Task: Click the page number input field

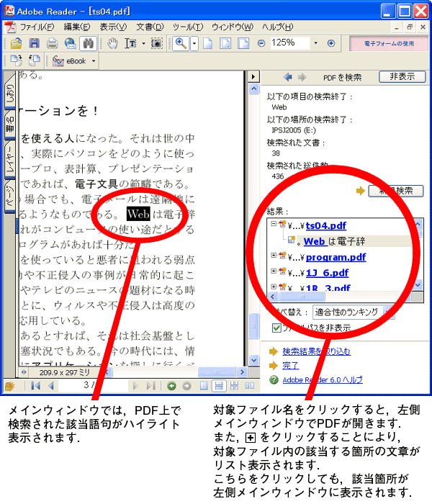Action: coord(92,385)
